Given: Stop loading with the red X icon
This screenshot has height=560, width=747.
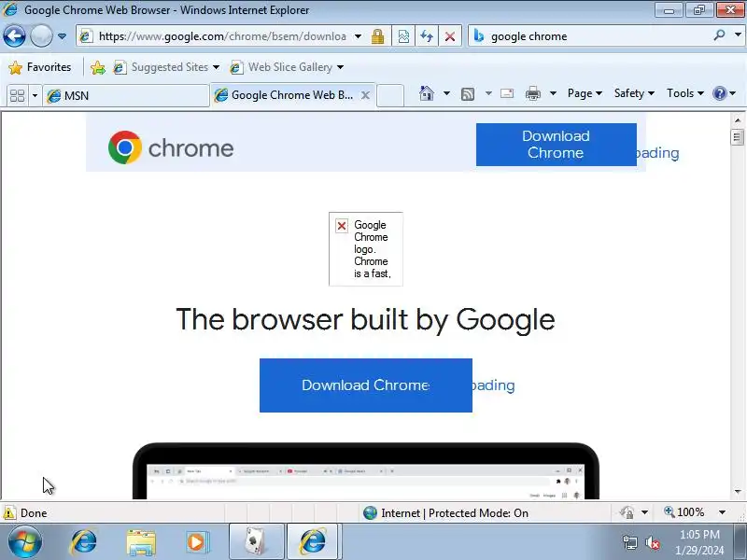Looking at the screenshot, I should click(x=450, y=36).
